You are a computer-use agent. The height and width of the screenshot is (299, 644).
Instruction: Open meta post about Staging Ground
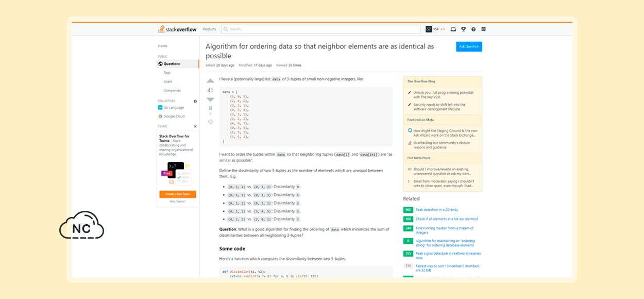click(445, 133)
